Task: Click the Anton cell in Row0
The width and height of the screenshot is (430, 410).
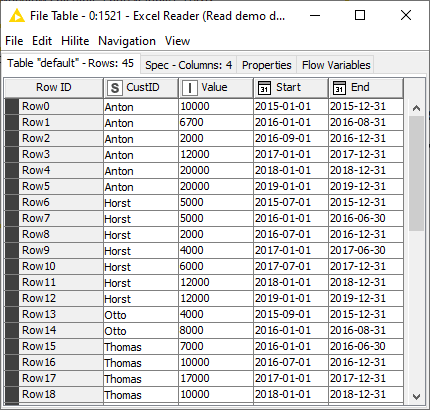Action: 141,107
